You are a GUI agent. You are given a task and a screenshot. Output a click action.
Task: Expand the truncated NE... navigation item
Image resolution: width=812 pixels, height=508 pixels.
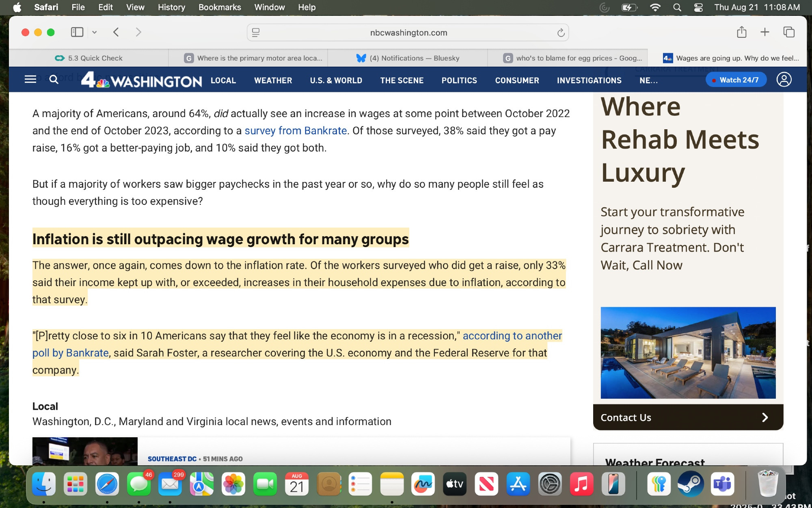pos(648,80)
